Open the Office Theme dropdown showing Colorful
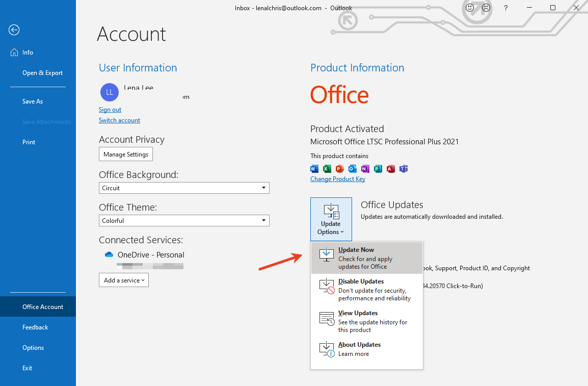The image size is (588, 386). click(184, 220)
